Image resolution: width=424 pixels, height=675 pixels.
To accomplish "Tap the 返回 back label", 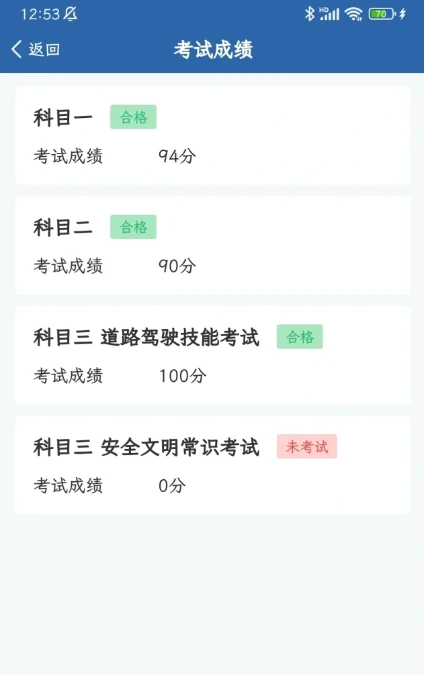I will coord(44,50).
